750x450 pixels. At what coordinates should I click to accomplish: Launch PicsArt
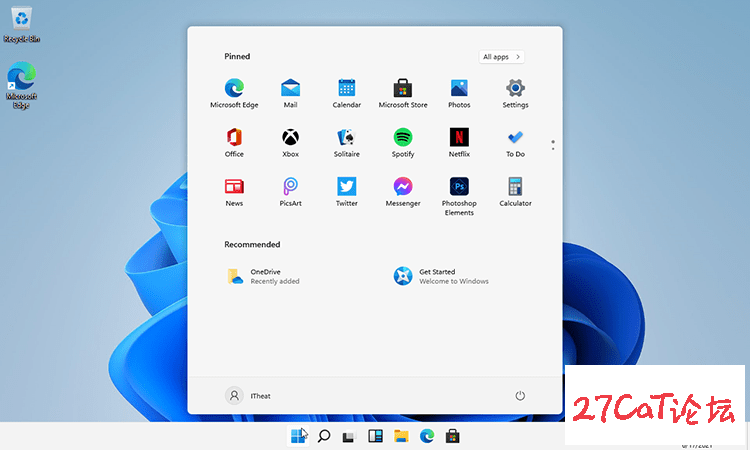pos(290,192)
